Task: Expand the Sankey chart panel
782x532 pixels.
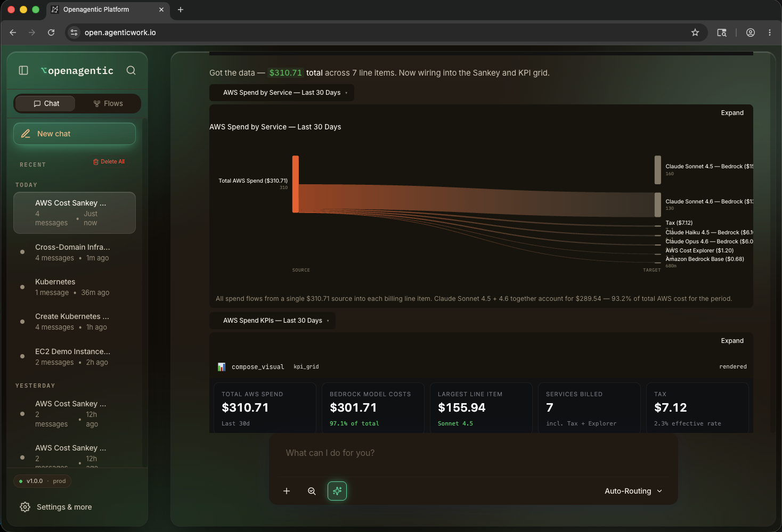Action: 732,113
